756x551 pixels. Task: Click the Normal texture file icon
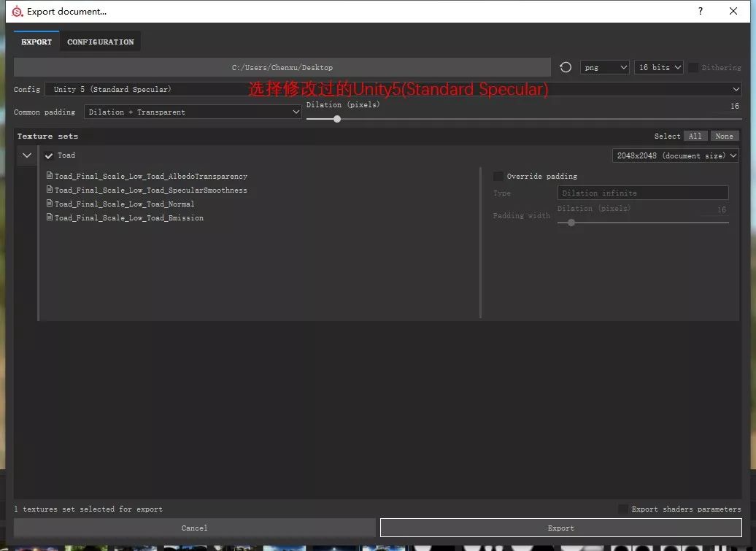tap(49, 204)
